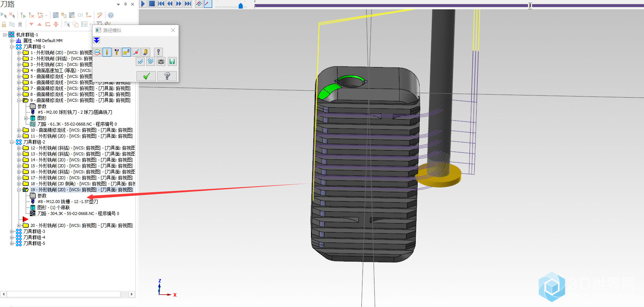This screenshot has width=644, height=307.
Task: Move insert arrow down icon
Action: pos(31,24)
